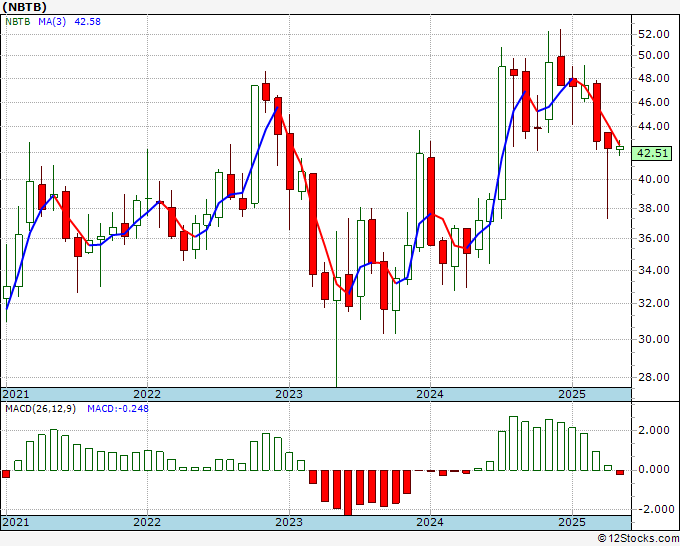Click 2024 on the price chart timeline
The image size is (680, 546).
coord(430,394)
